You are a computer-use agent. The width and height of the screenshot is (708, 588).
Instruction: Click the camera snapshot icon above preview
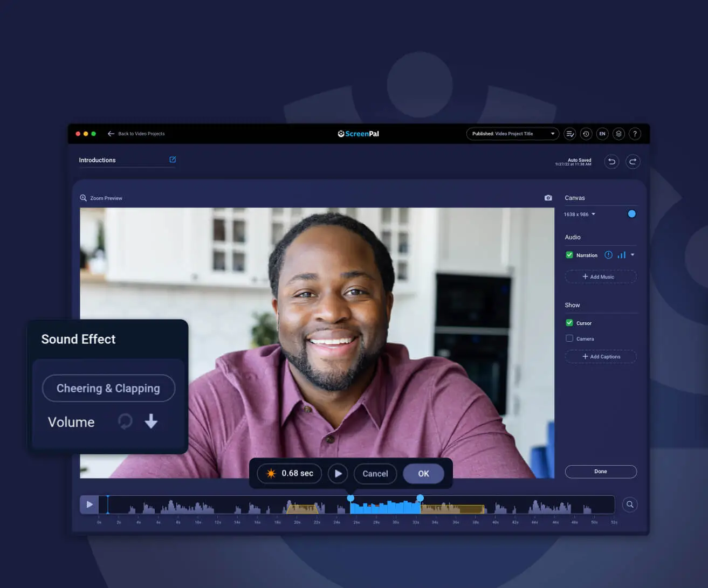coord(548,198)
